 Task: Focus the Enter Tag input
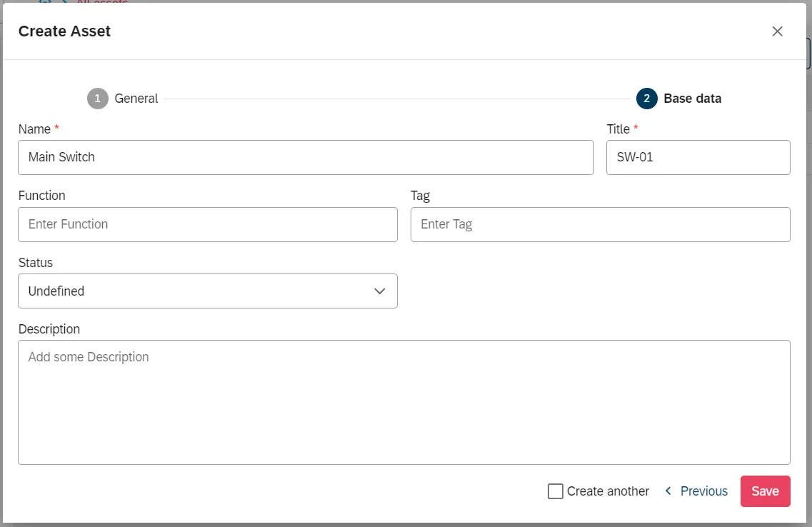point(600,225)
